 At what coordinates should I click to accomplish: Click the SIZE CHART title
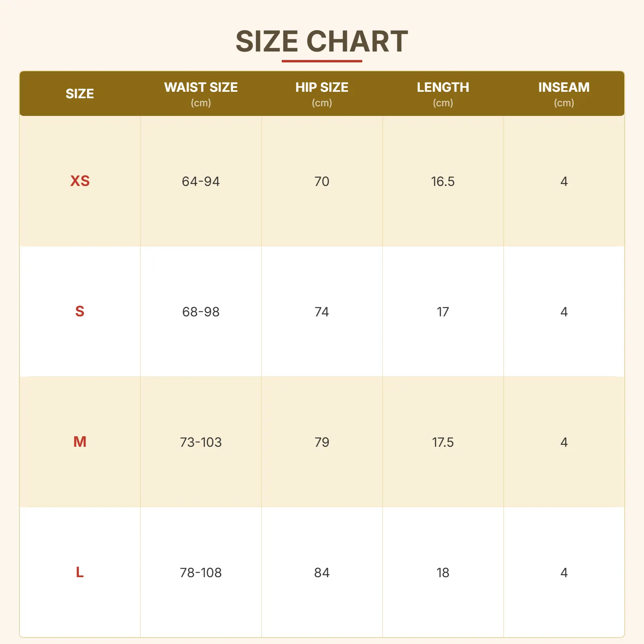(x=322, y=41)
